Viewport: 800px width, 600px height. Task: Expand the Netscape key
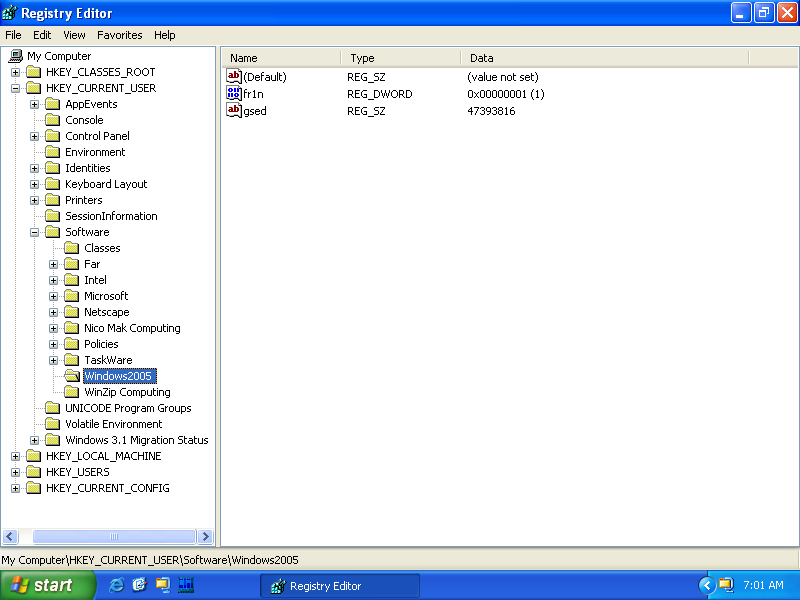click(x=53, y=312)
